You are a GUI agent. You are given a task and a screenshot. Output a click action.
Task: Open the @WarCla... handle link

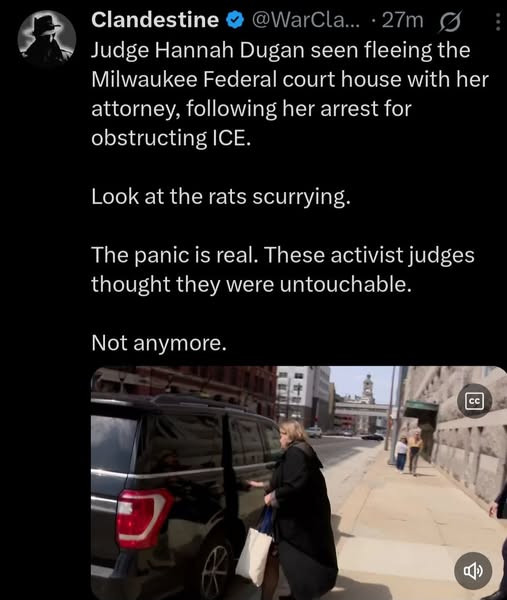point(306,20)
